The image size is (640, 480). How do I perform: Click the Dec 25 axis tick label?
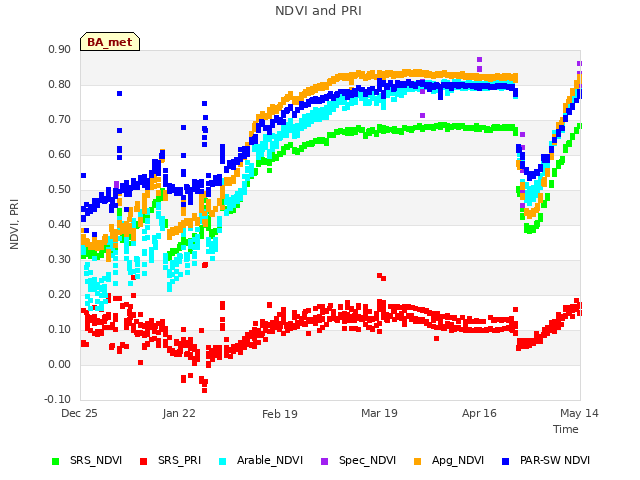tap(79, 413)
